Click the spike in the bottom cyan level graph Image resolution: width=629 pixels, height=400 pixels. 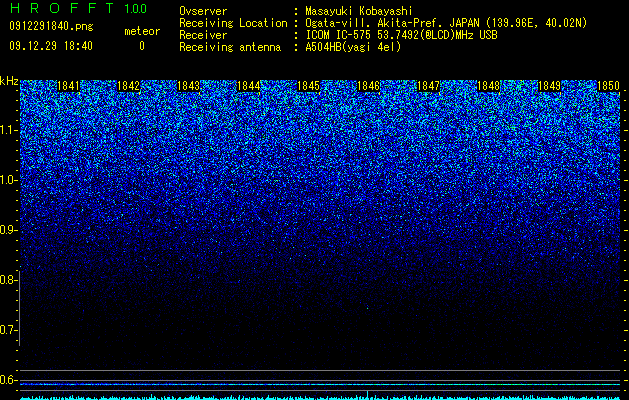point(367,394)
